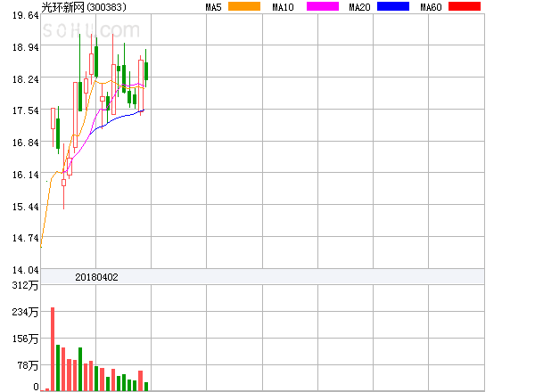Click the 17.54 price axis label

coord(26,110)
